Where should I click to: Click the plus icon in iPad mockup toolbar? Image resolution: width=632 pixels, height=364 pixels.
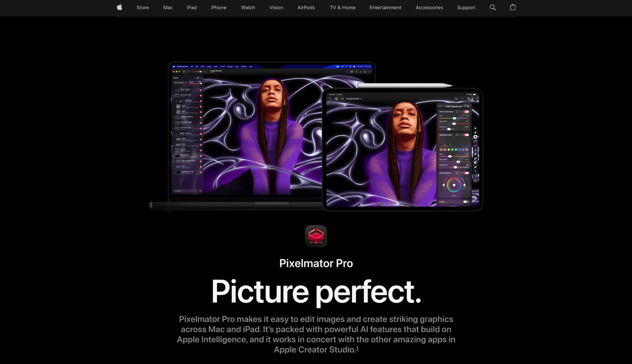coord(342,99)
